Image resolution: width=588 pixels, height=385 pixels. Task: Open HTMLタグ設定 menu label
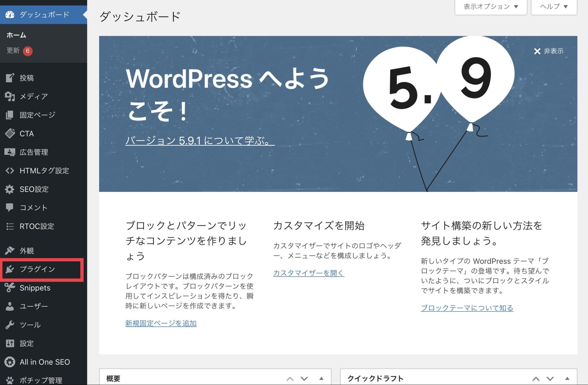click(44, 170)
